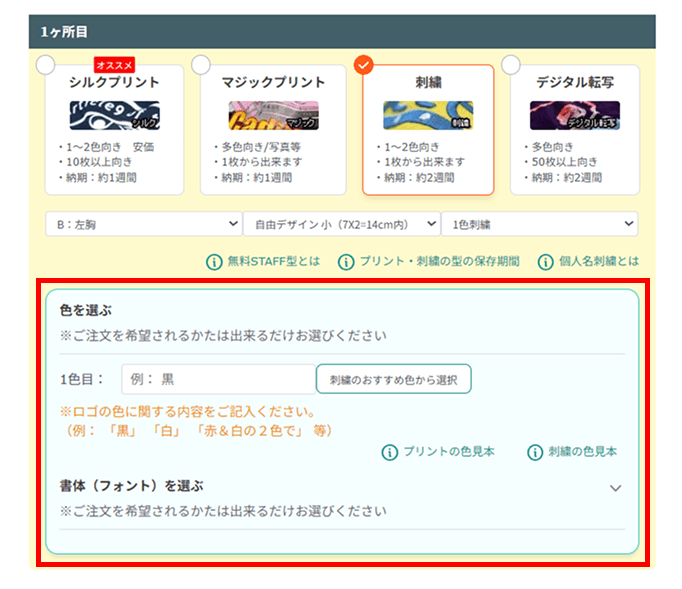Click info icon beside プリントの色見本
This screenshot has height=589, width=682.
(390, 452)
